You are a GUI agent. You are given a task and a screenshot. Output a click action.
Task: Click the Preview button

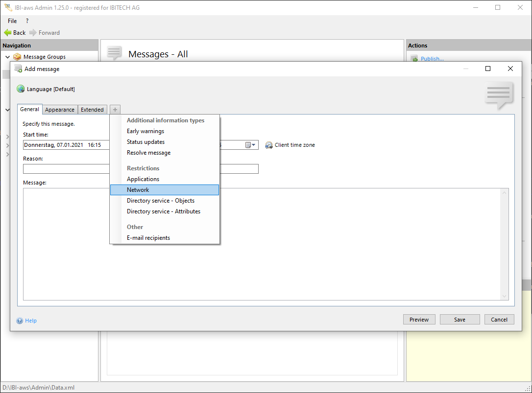pyautogui.click(x=419, y=320)
